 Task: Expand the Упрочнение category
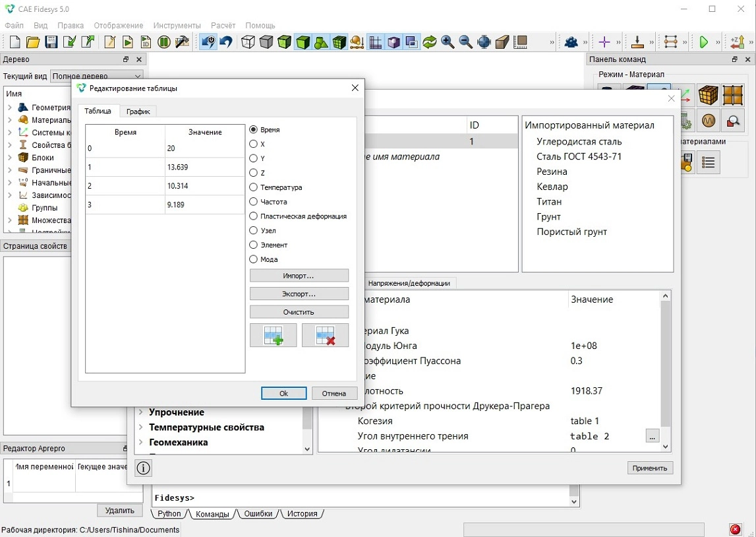[141, 412]
